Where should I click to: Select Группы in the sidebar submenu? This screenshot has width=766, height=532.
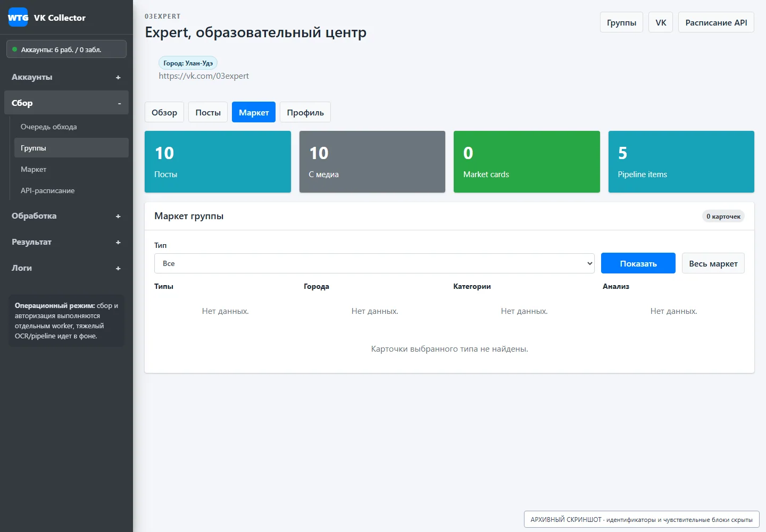tap(71, 148)
